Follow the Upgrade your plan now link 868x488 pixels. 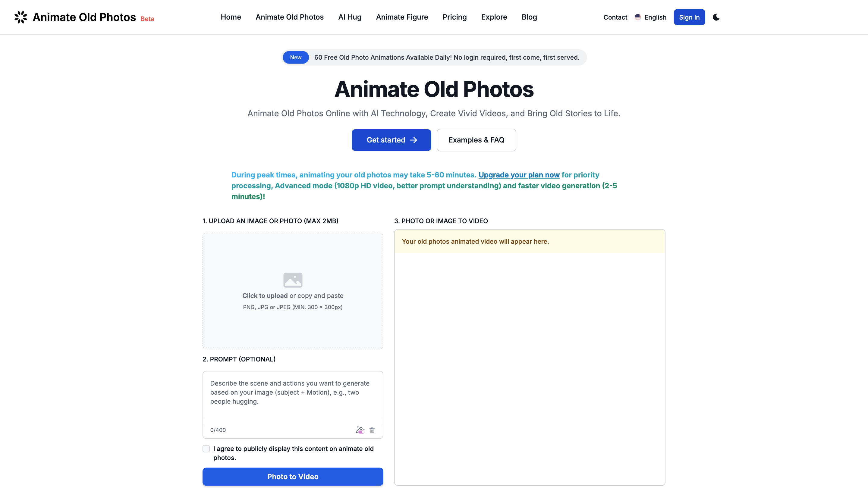[519, 175]
